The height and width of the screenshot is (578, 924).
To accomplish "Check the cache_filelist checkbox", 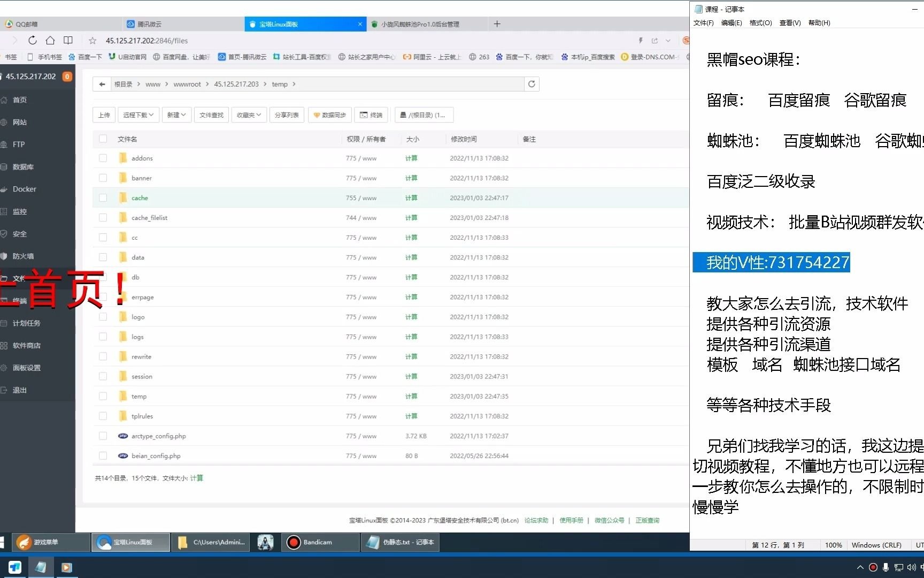I will (103, 217).
